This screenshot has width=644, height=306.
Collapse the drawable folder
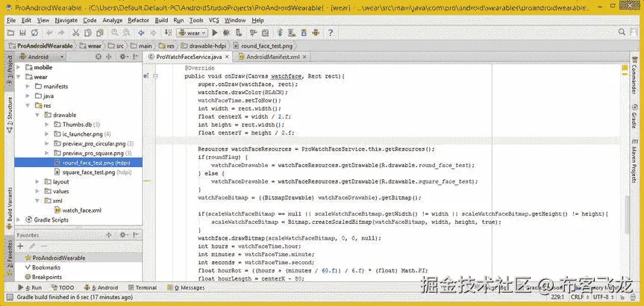pyautogui.click(x=37, y=115)
